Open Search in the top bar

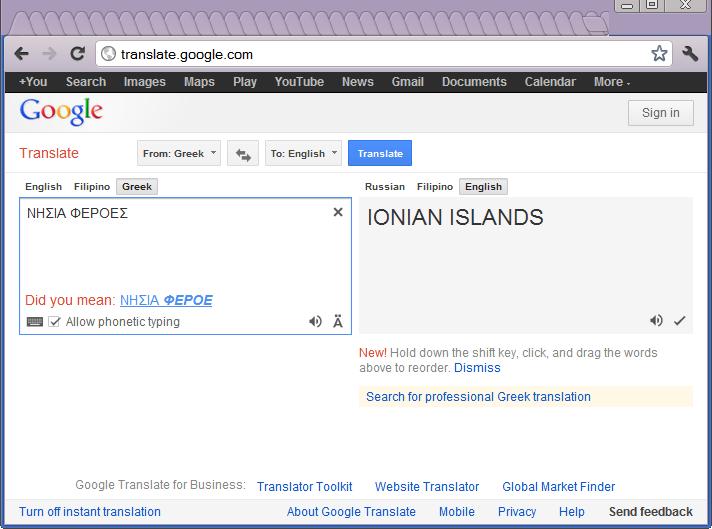point(86,82)
